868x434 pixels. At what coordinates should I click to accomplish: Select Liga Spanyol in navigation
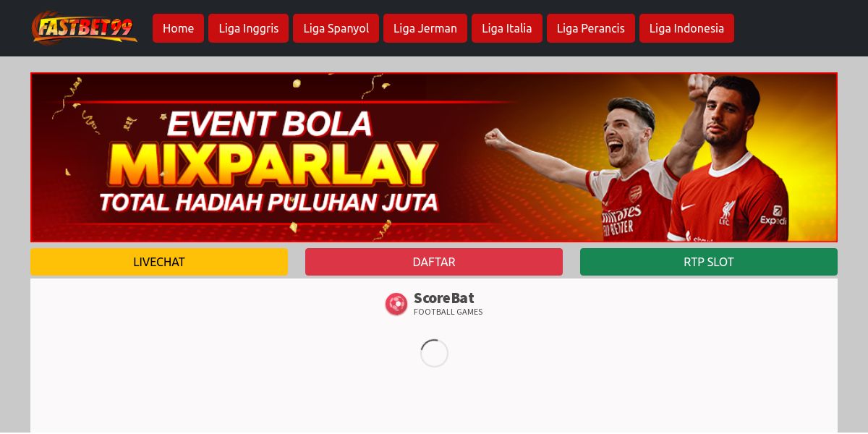(336, 28)
